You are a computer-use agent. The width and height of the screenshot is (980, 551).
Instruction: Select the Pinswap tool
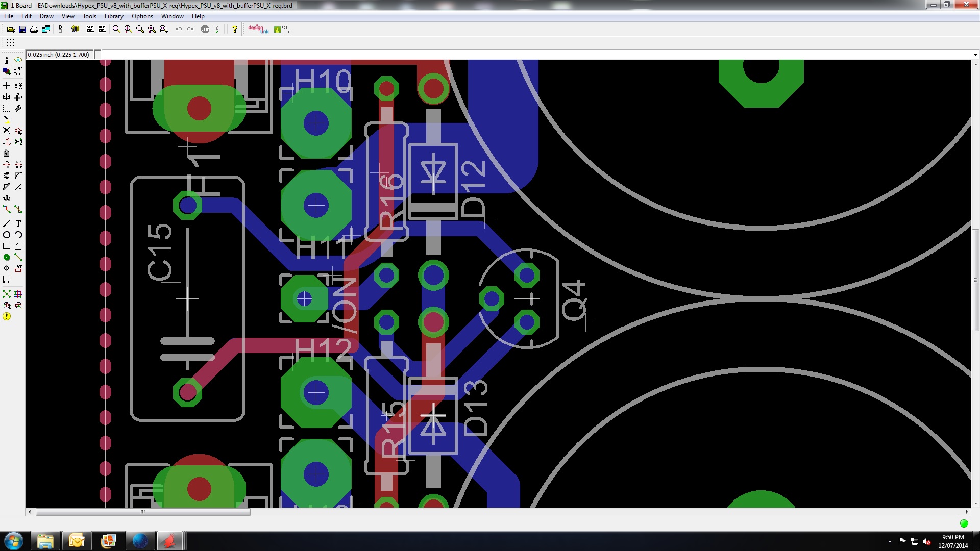click(x=7, y=142)
